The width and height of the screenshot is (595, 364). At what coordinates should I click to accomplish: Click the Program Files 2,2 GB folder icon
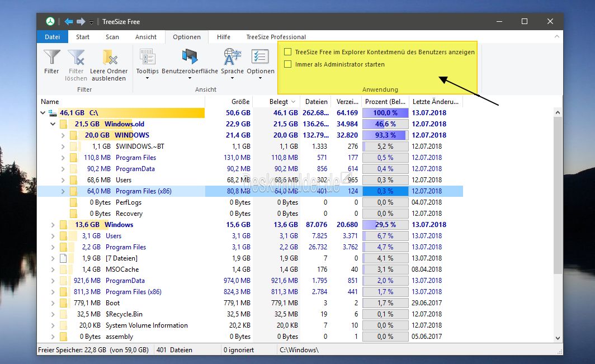click(63, 247)
